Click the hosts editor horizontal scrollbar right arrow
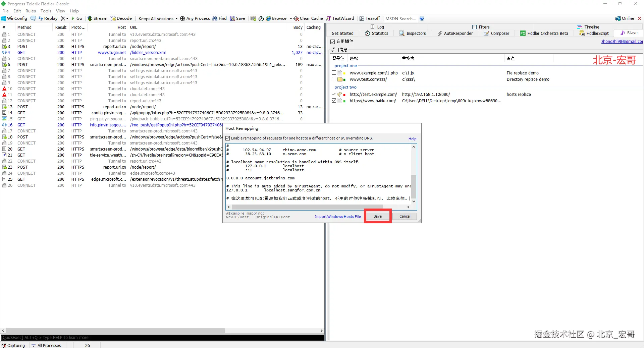The height and width of the screenshot is (348, 644). pos(408,207)
